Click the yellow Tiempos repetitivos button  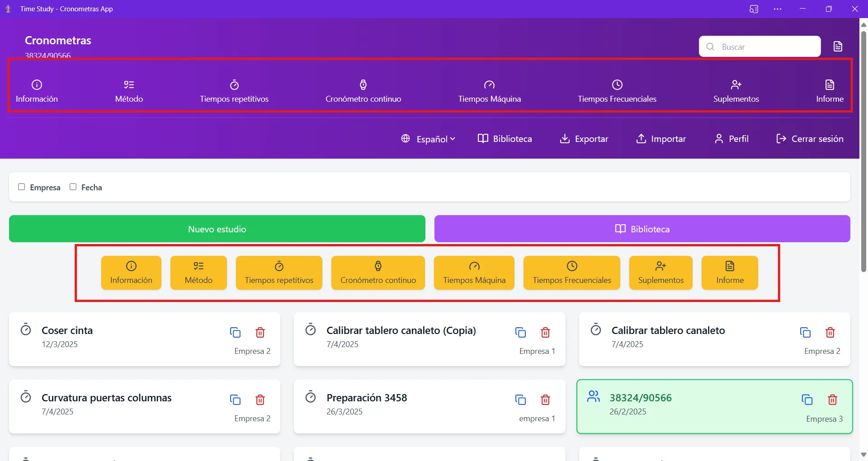click(279, 273)
